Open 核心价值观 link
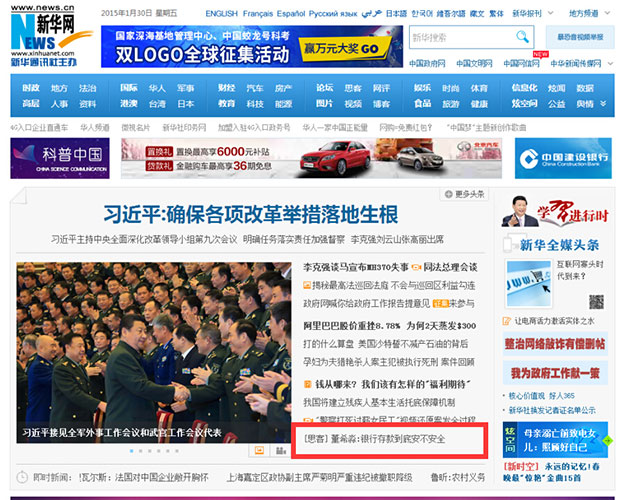Screen dimensions: 623x500 (x=526, y=396)
